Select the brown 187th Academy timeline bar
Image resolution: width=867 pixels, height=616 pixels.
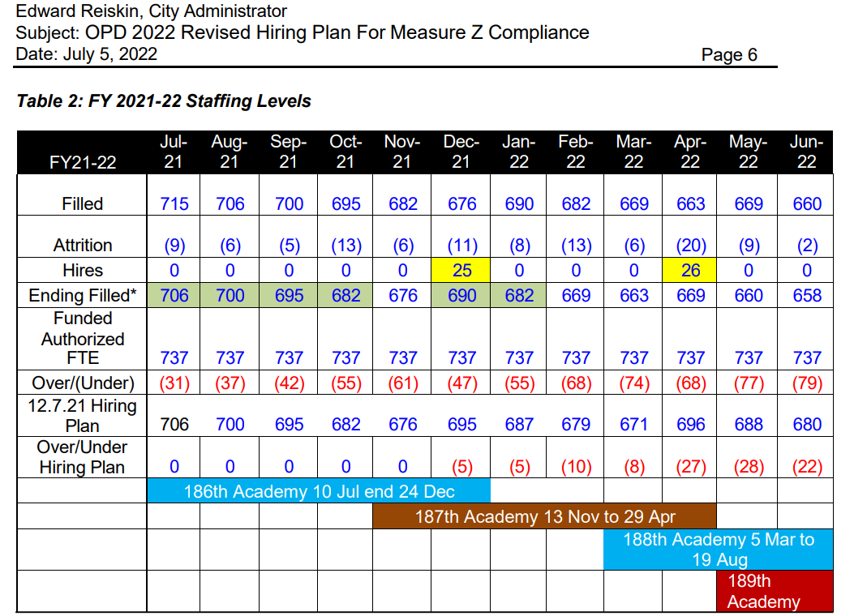(x=544, y=516)
